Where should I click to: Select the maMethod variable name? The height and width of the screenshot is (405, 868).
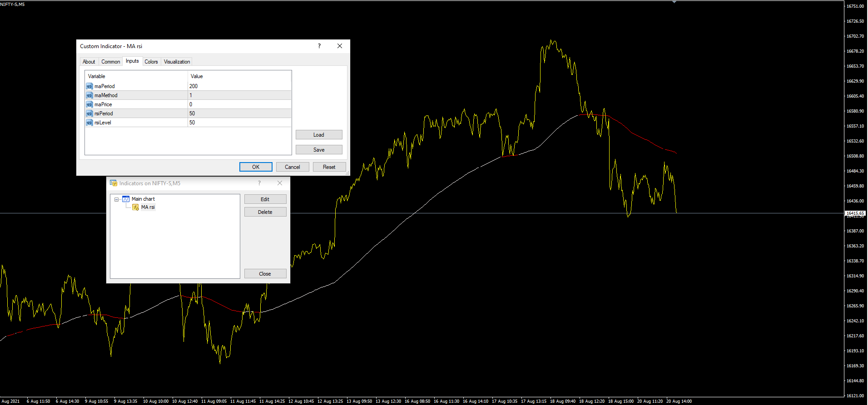click(106, 95)
